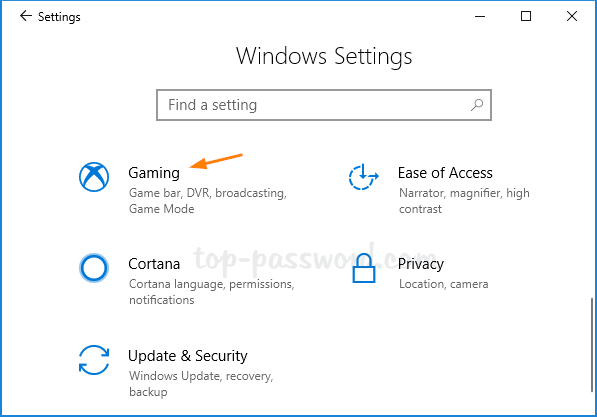Click the "Location, camera" description text
The width and height of the screenshot is (597, 417).
[444, 284]
